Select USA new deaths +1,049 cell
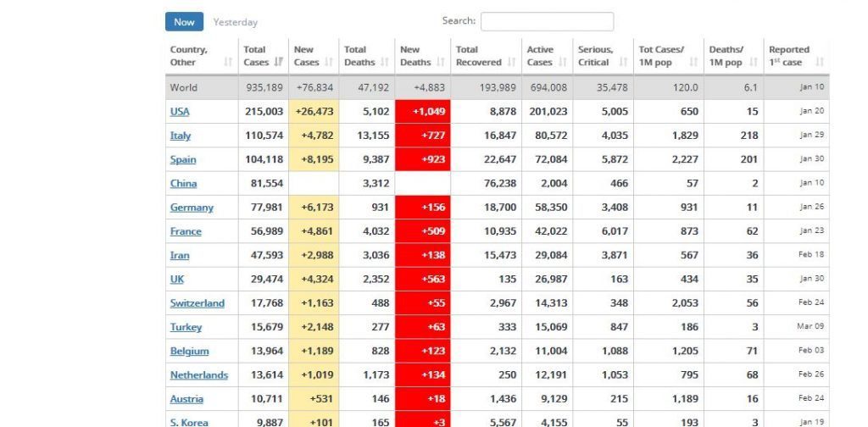This screenshot has width=868, height=427. click(x=423, y=112)
